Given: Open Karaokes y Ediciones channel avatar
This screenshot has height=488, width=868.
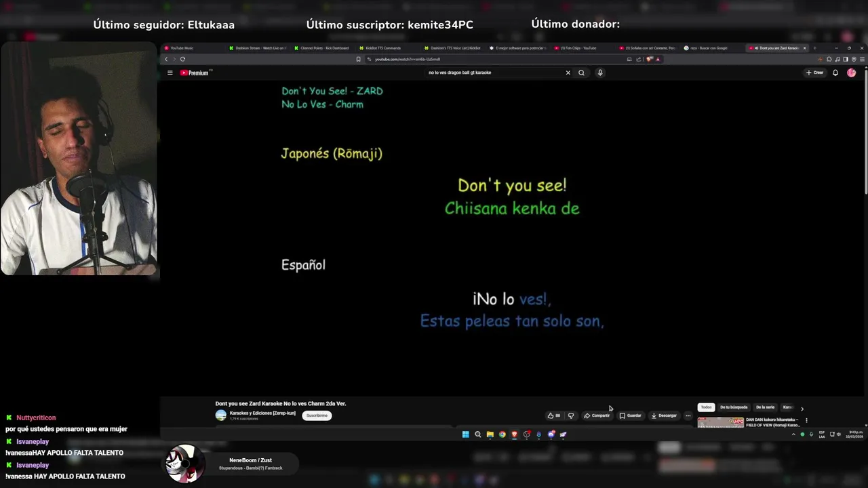Looking at the screenshot, I should coord(220,415).
